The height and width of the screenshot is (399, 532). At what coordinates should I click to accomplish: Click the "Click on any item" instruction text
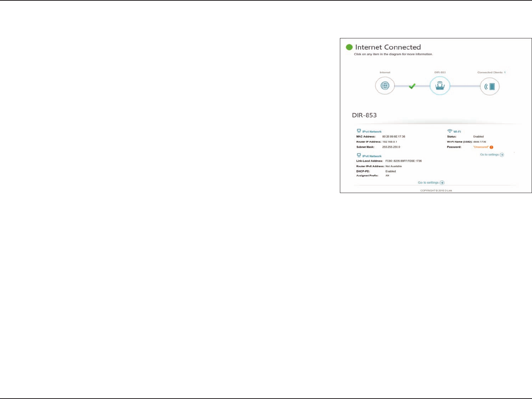(393, 54)
